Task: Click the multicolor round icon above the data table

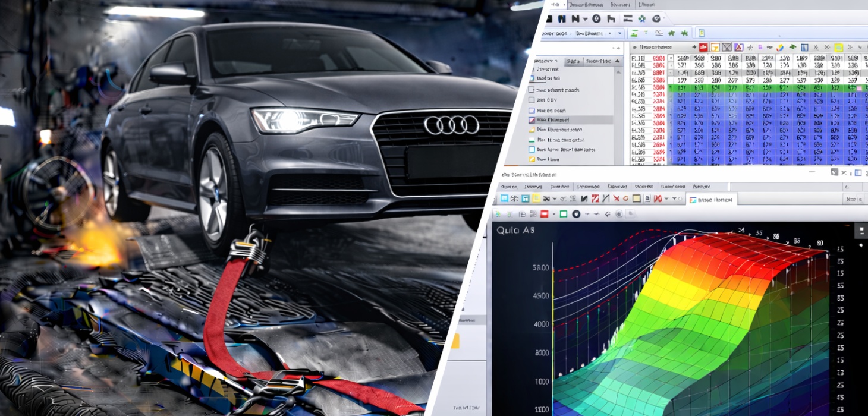Action: [x=779, y=48]
